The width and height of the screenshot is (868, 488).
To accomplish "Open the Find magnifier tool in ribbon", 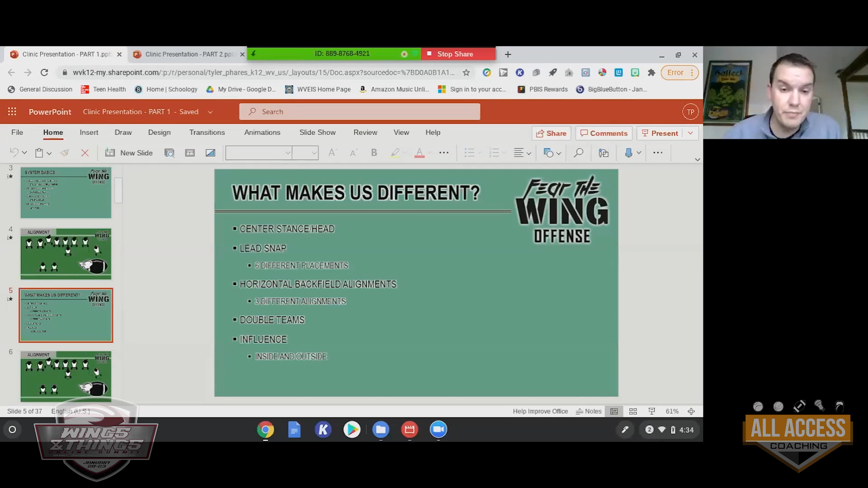I will click(x=578, y=153).
